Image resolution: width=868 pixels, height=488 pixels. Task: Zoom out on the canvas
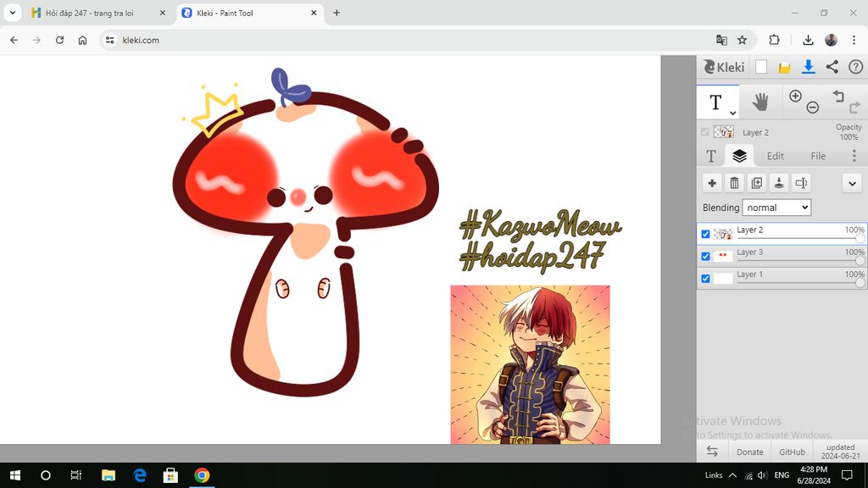[x=812, y=108]
